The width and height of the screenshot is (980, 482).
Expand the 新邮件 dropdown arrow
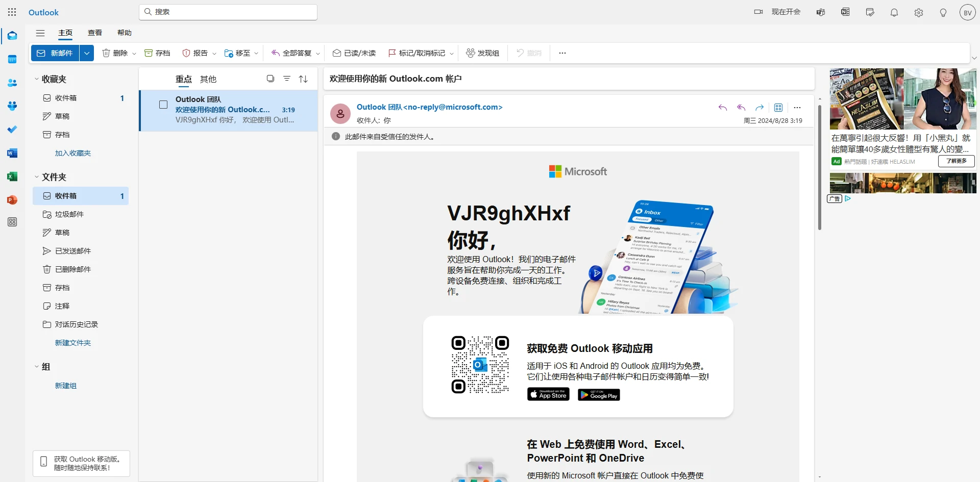[87, 53]
